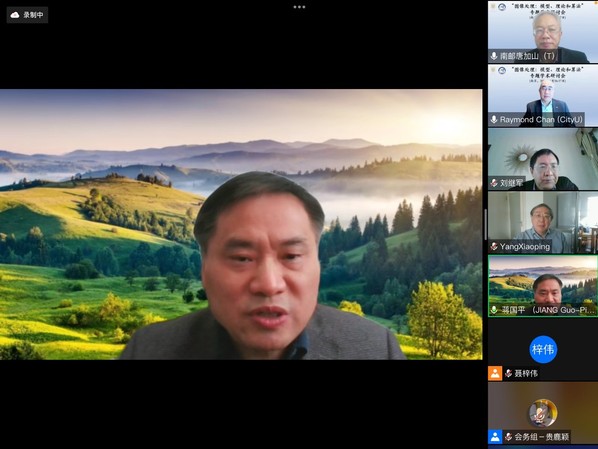Image resolution: width=598 pixels, height=449 pixels.
Task: Click muted microphone icon beside 聂梓伟
Action: 508,373
